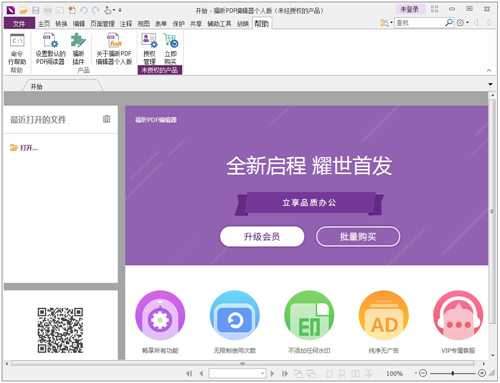This screenshot has width=500, height=383.
Task: Click the vertical scrollbar of start page
Action: pos(492,212)
